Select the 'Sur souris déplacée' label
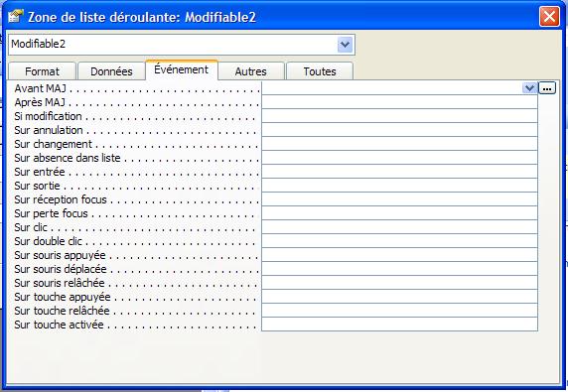This screenshot has height=392, width=568. tap(61, 269)
